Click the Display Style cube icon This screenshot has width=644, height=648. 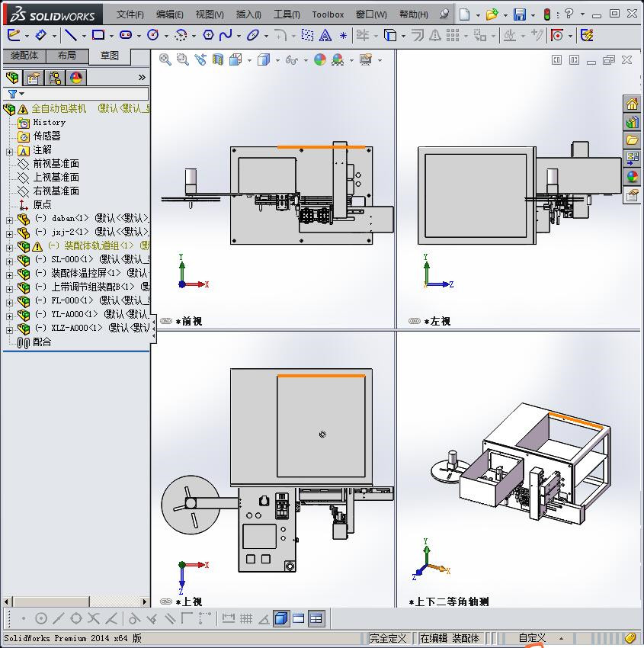click(x=264, y=60)
